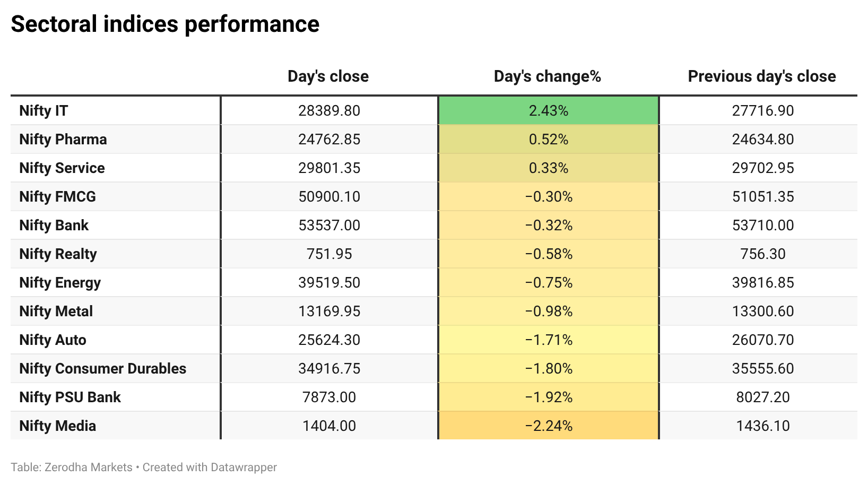Click Nifty Metal previous close 13300.60
The image size is (868, 485).
click(x=763, y=311)
